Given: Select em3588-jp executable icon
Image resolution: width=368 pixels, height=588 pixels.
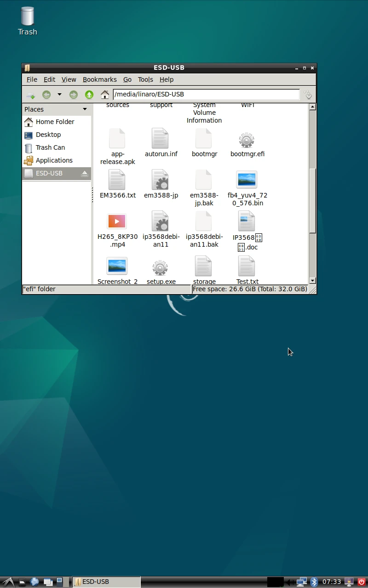Looking at the screenshot, I should [x=160, y=180].
